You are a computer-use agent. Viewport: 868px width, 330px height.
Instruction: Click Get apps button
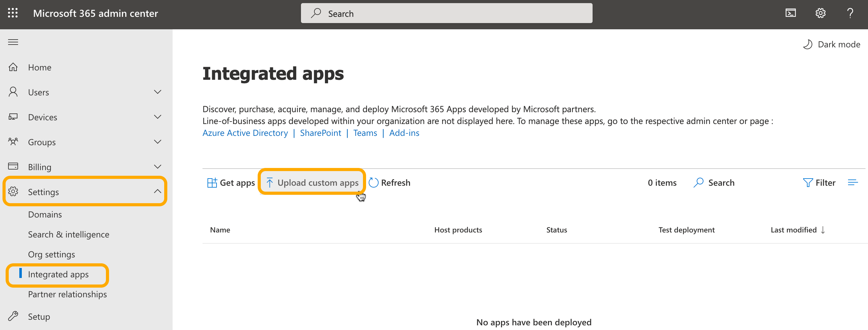point(231,183)
